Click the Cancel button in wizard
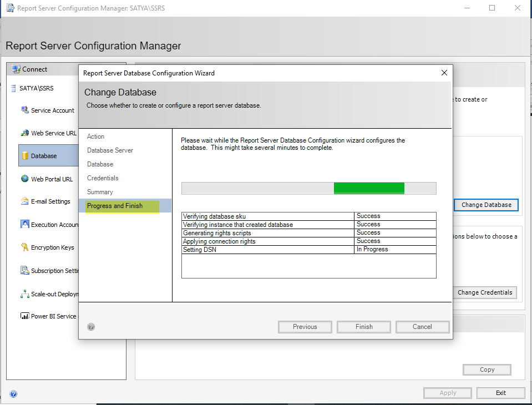 tap(422, 327)
